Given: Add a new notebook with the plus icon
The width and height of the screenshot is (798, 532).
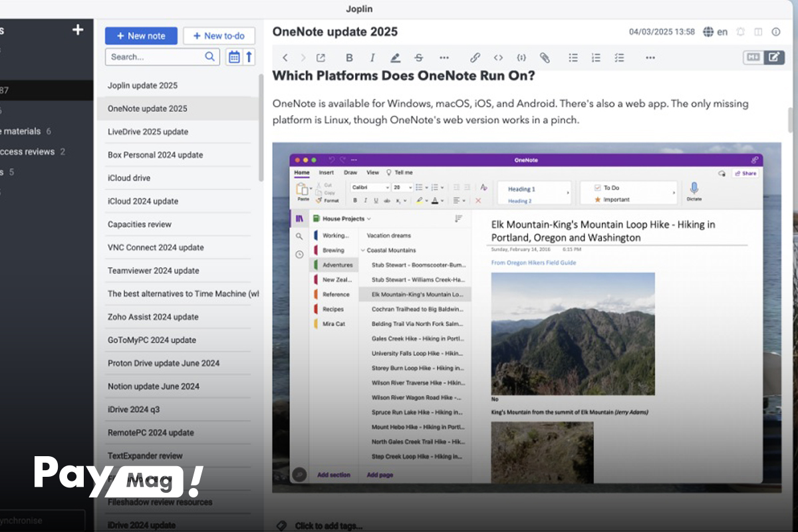Looking at the screenshot, I should point(78,29).
